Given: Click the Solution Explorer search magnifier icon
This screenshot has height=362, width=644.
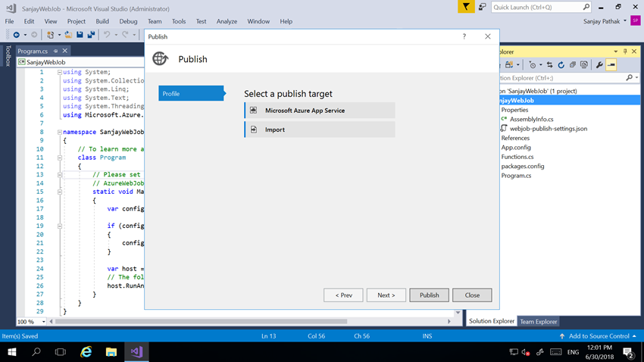Looking at the screenshot, I should 629,77.
